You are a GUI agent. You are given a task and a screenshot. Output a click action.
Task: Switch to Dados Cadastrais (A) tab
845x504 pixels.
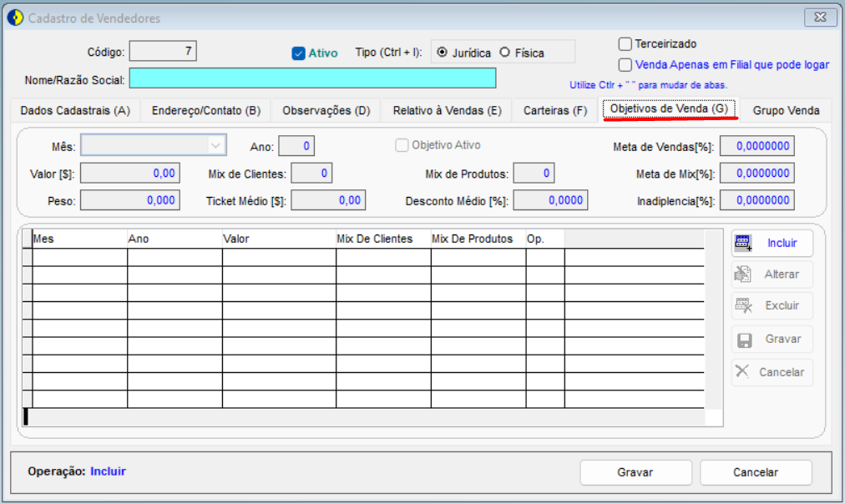(x=75, y=110)
